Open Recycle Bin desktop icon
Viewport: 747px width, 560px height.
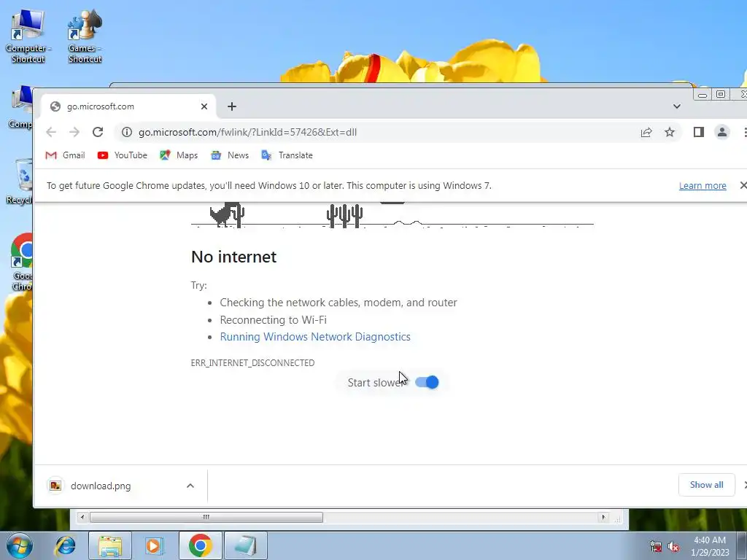pyautogui.click(x=19, y=182)
